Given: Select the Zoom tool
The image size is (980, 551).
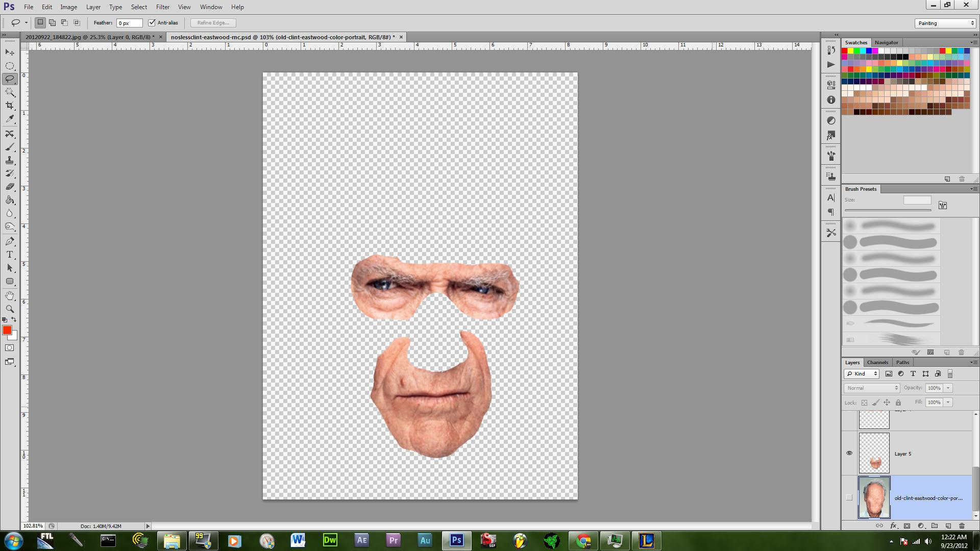Looking at the screenshot, I should point(10,309).
